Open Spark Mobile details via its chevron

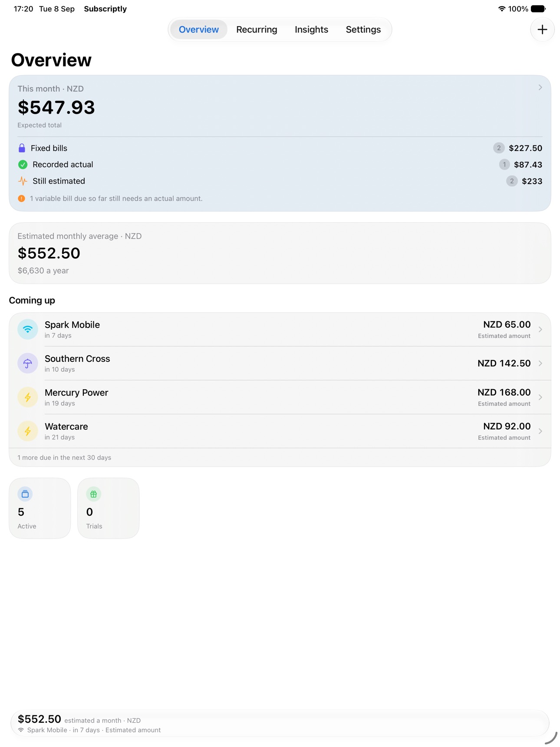pos(540,330)
